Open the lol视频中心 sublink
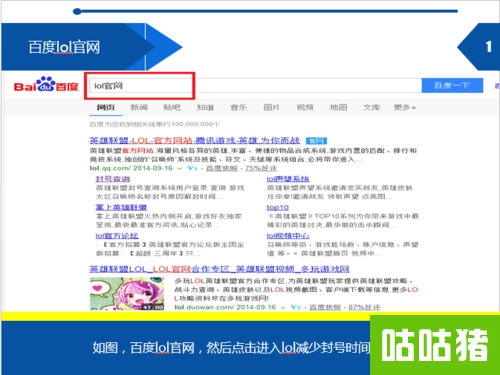 point(288,236)
